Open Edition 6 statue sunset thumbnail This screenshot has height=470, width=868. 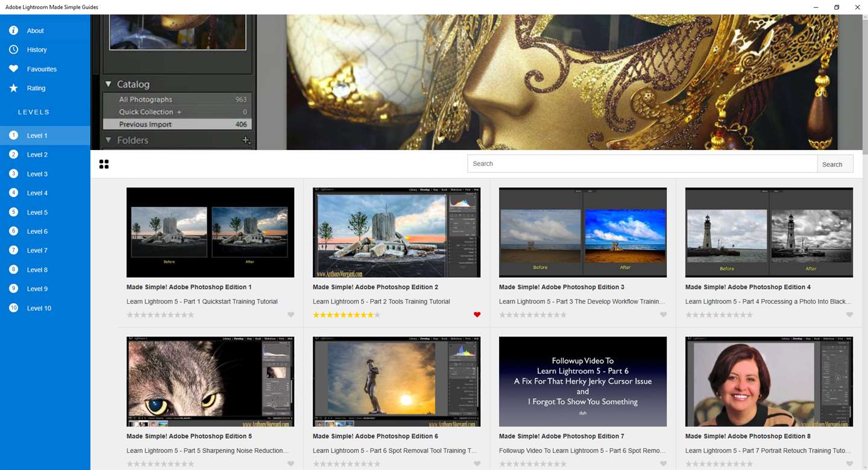click(x=397, y=381)
